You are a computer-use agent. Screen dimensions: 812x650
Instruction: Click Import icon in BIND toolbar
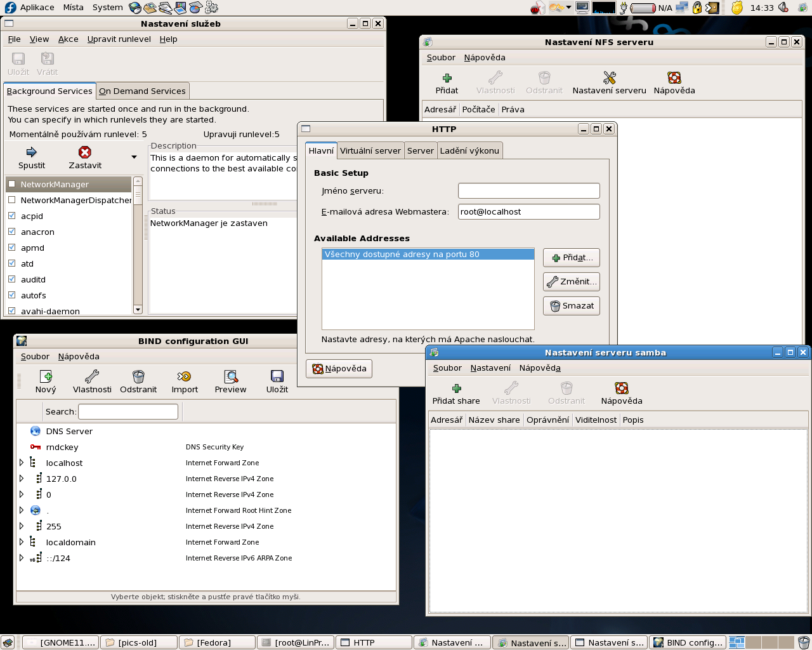(185, 376)
